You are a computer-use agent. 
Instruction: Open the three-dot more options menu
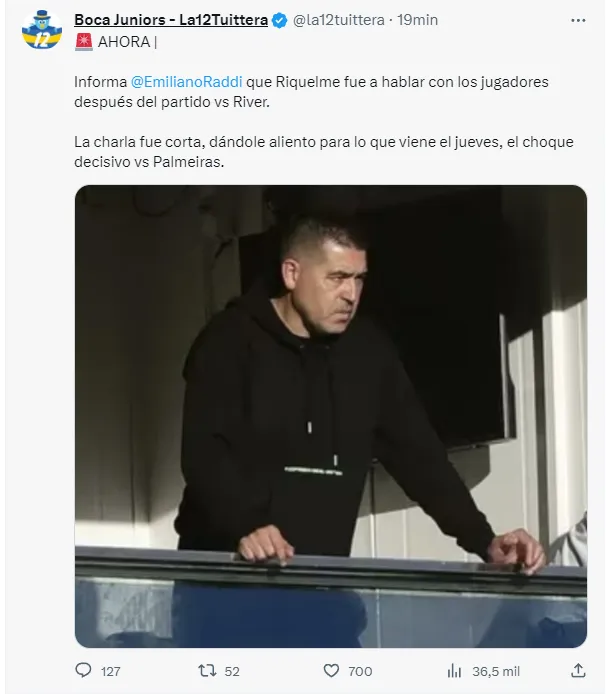point(578,20)
